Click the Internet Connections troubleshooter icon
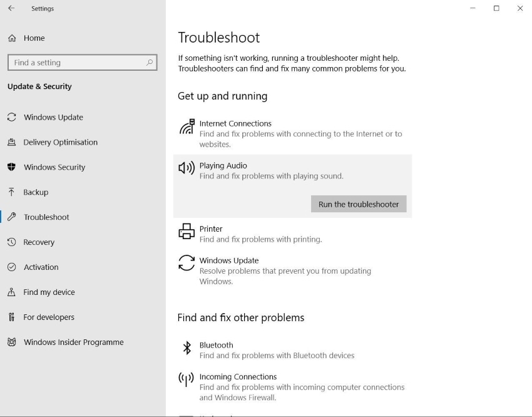Screen dimensions: 532x417 point(187,128)
